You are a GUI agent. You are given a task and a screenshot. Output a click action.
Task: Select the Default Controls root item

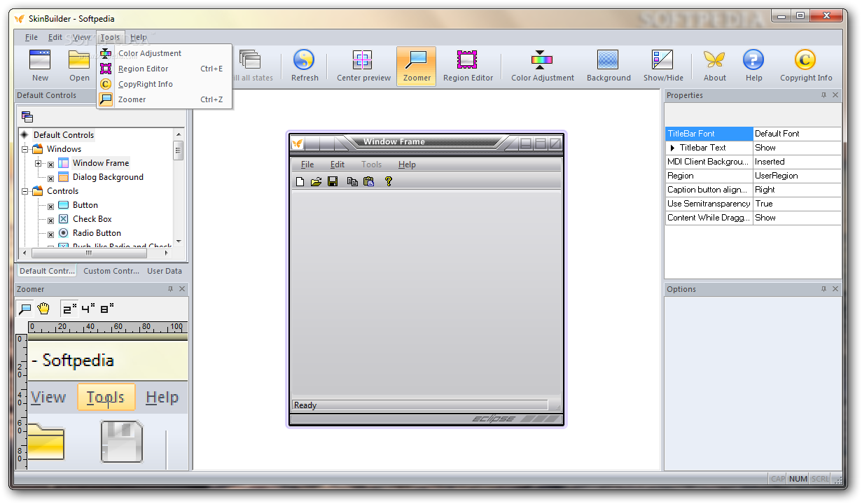coord(64,135)
